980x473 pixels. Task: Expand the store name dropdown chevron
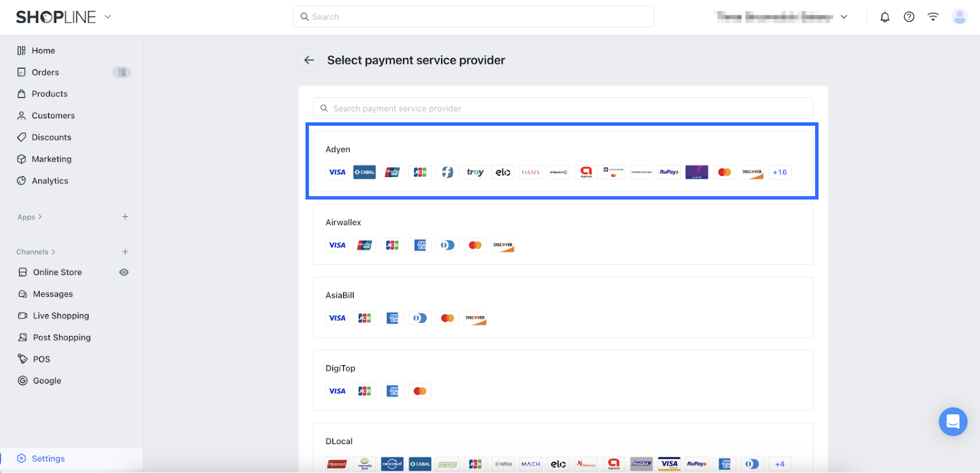point(843,17)
